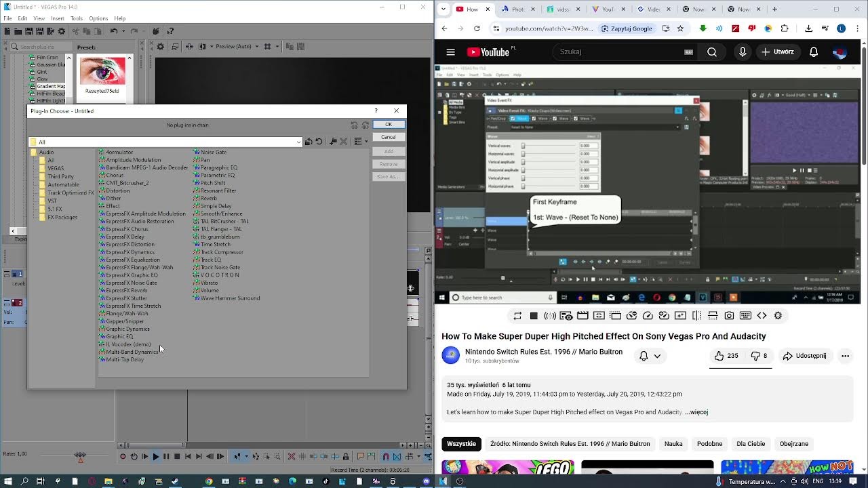This screenshot has width=868, height=488.
Task: Click the Undo arrow in VEGAS toolbar
Action: [x=114, y=31]
